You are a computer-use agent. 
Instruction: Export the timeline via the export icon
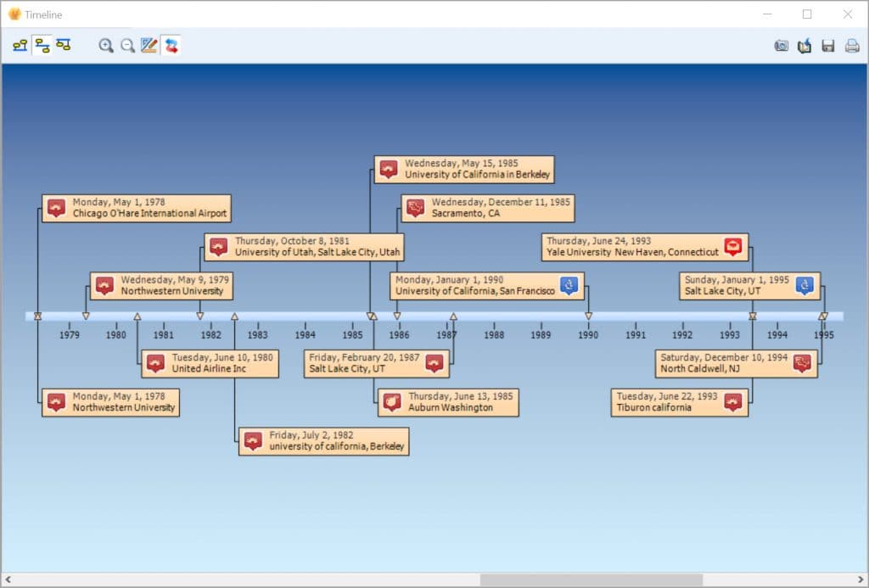[805, 45]
